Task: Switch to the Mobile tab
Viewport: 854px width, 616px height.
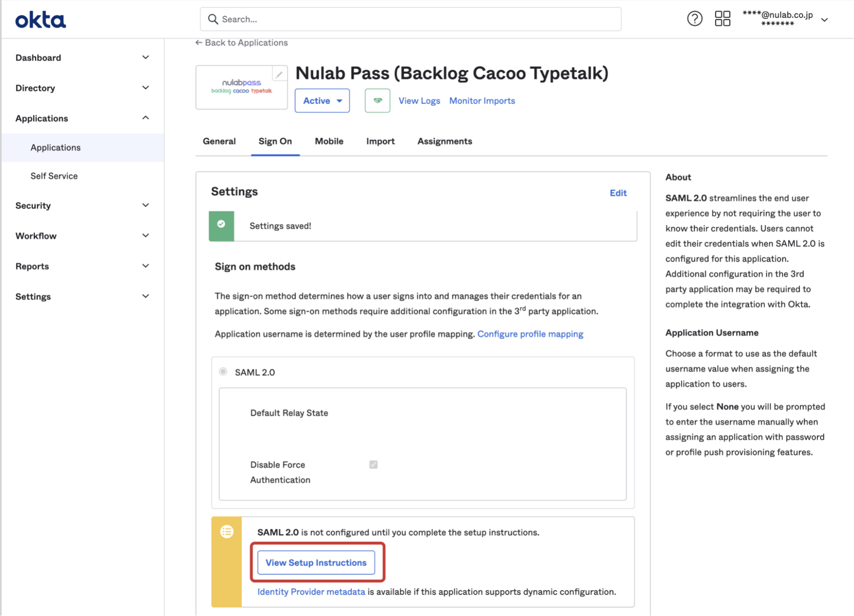Action: (x=329, y=141)
